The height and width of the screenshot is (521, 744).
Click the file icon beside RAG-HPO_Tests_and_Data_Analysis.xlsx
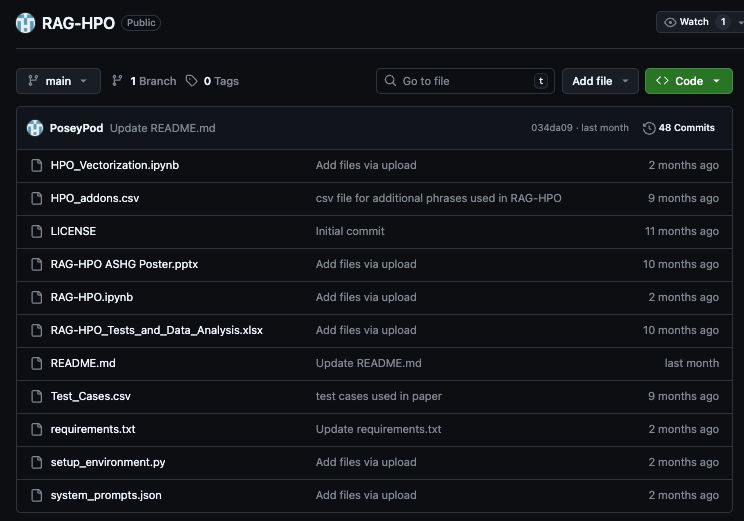(37, 330)
